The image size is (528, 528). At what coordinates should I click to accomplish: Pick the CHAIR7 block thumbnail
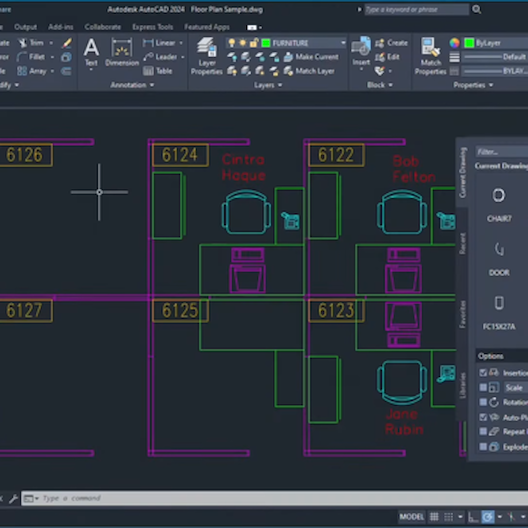point(499,195)
